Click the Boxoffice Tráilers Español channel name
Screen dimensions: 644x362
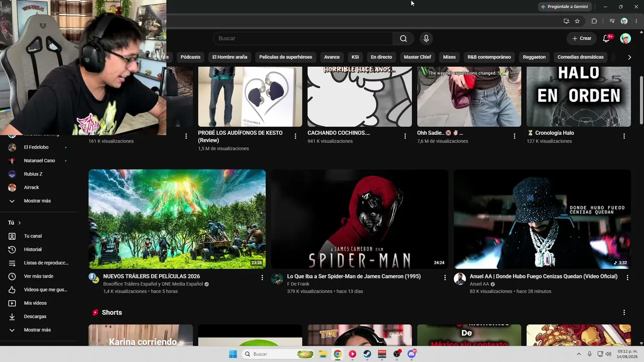point(152,284)
